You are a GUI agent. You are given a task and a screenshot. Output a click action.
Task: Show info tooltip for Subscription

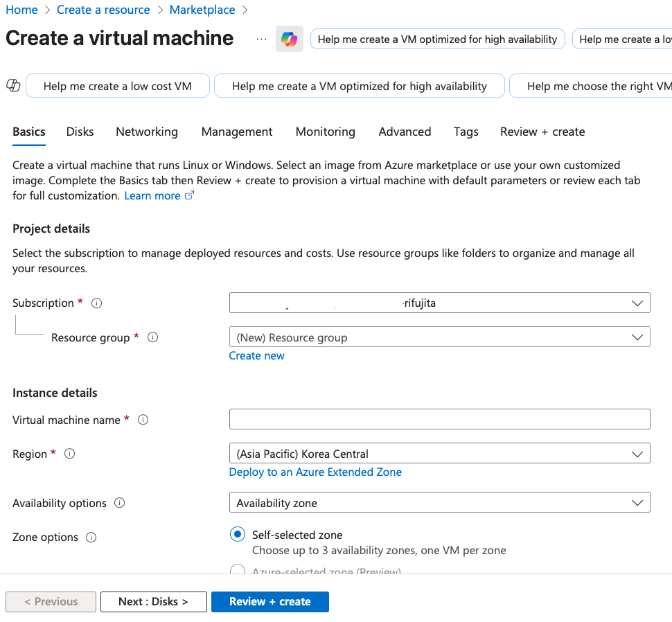coord(97,303)
